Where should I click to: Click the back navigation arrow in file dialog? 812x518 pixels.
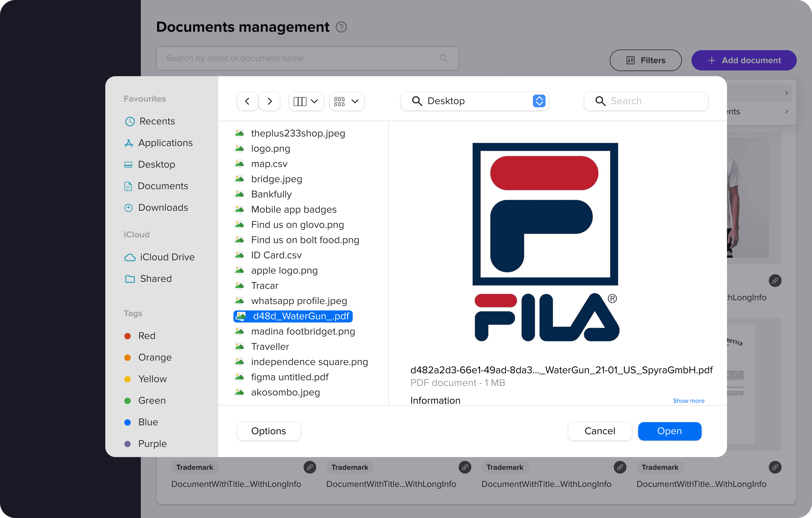(247, 101)
